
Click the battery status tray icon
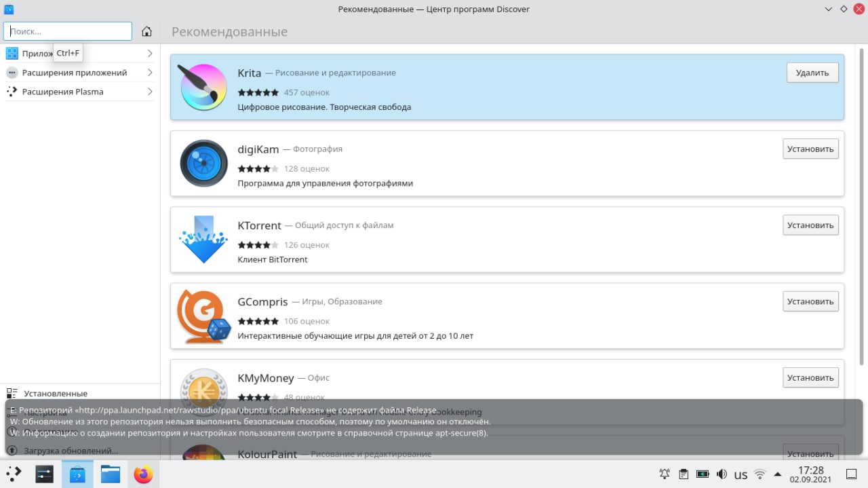[703, 474]
